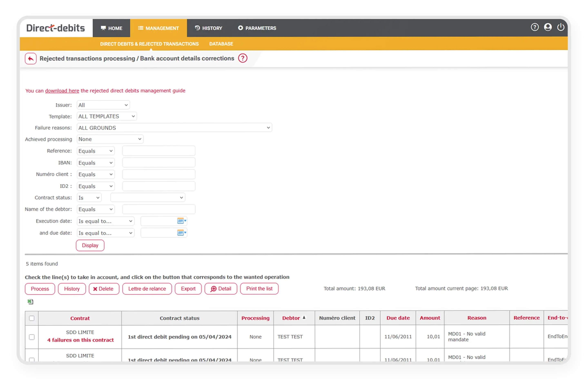Click the help icon in the top bar
The image size is (588, 388).
535,27
